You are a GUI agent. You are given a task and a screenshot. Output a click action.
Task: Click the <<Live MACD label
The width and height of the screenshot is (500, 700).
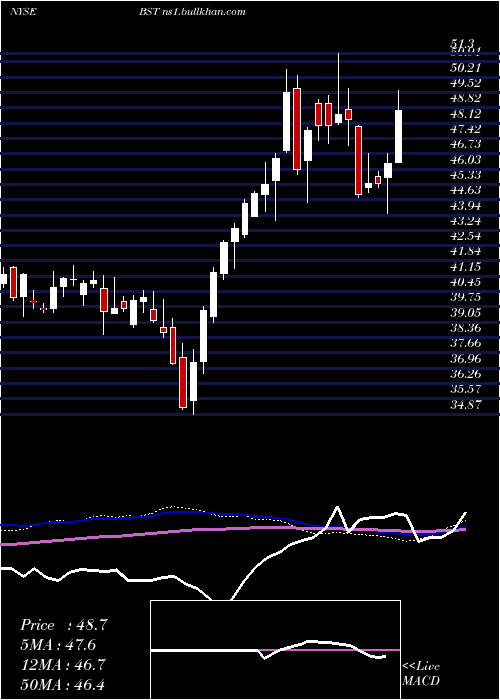421,673
